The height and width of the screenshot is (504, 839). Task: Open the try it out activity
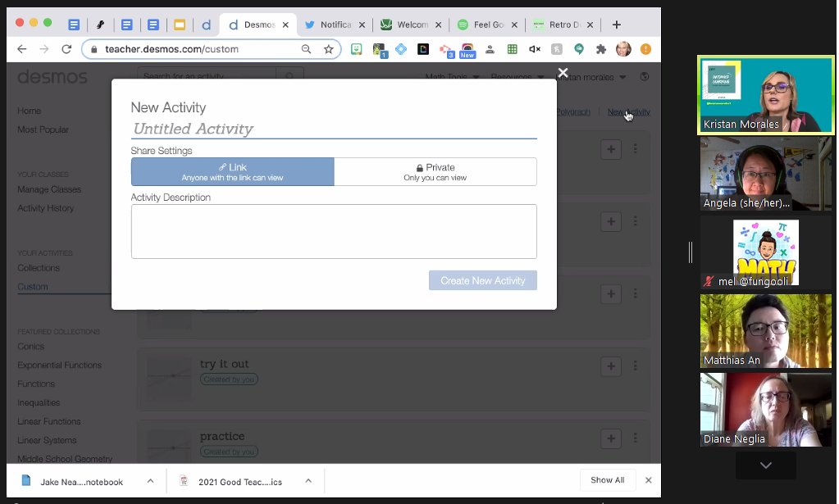click(x=224, y=364)
